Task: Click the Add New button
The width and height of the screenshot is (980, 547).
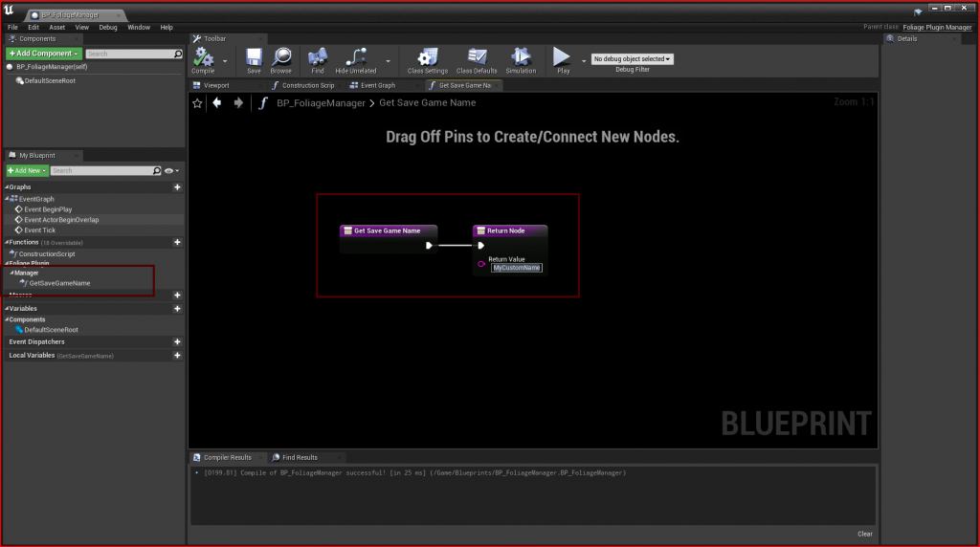Action: coord(27,170)
